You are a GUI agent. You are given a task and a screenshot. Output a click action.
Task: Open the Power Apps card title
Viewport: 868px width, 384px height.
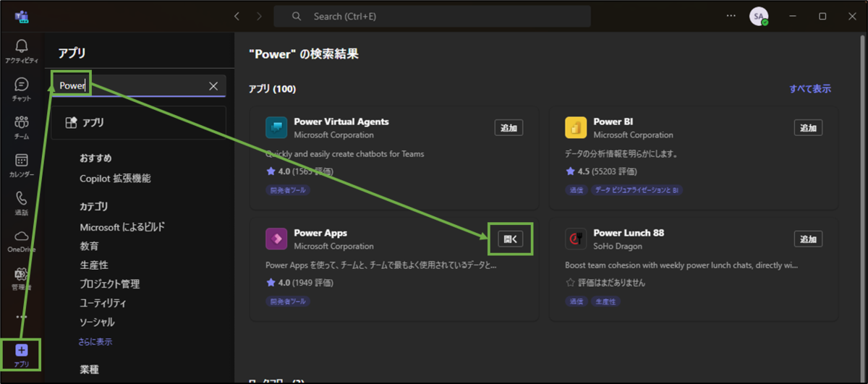(x=320, y=233)
